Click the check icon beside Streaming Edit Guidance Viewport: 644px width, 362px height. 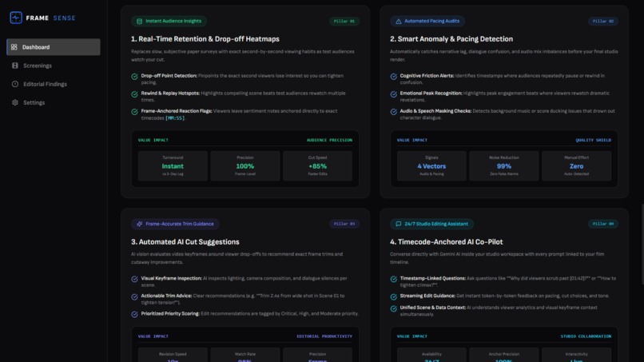393,296
